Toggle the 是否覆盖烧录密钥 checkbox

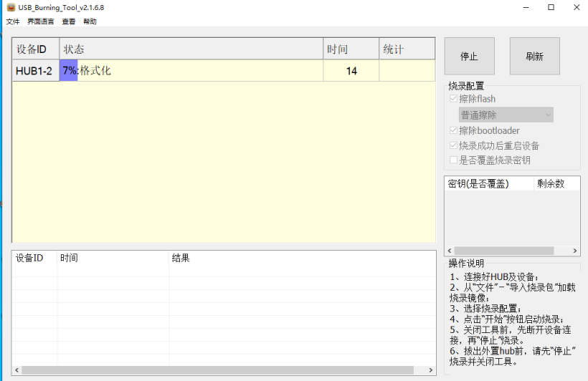click(453, 160)
